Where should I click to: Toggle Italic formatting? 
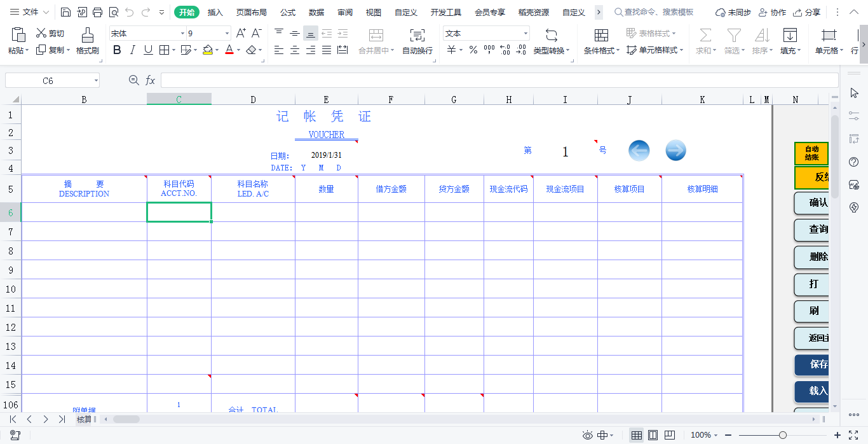(x=132, y=50)
